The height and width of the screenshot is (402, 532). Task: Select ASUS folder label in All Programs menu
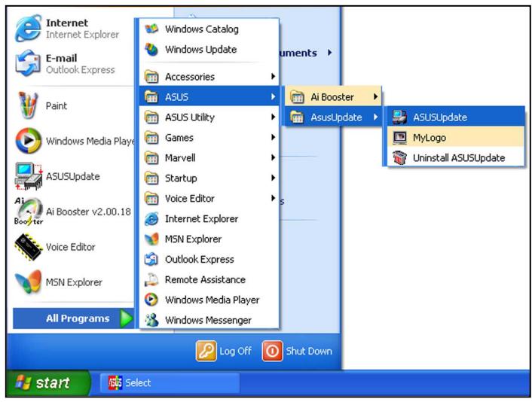click(176, 97)
